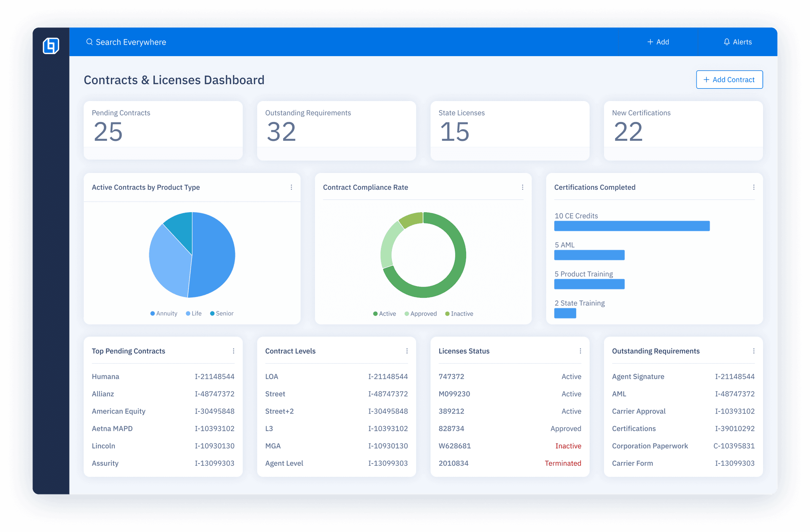The image size is (810, 532).
Task: Open Active Contracts by Product Type options menu
Action: pyautogui.click(x=291, y=187)
